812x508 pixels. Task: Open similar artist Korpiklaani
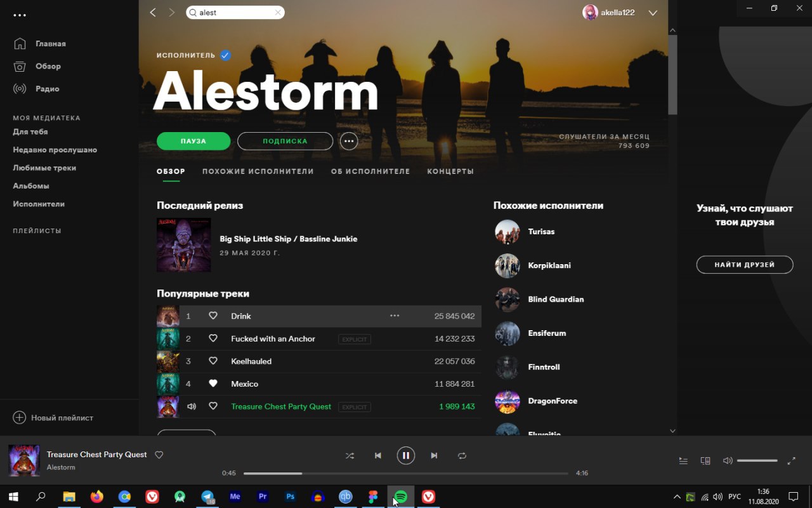click(x=549, y=265)
